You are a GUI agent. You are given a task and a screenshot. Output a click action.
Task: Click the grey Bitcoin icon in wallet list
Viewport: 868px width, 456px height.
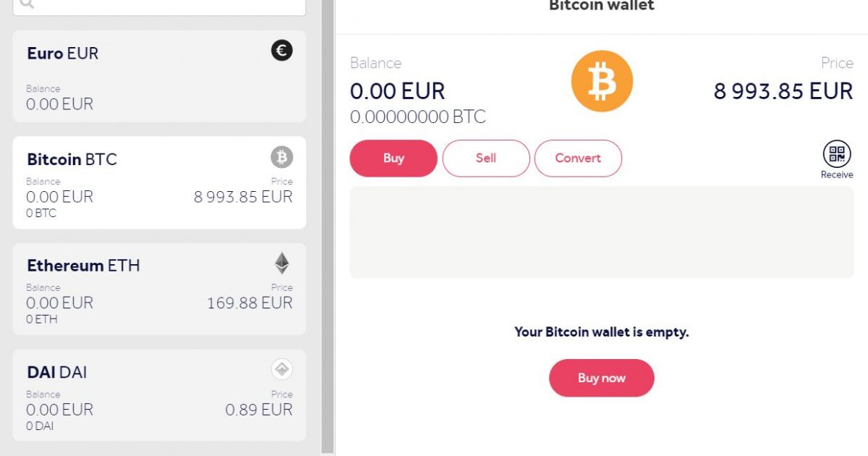[x=282, y=157]
